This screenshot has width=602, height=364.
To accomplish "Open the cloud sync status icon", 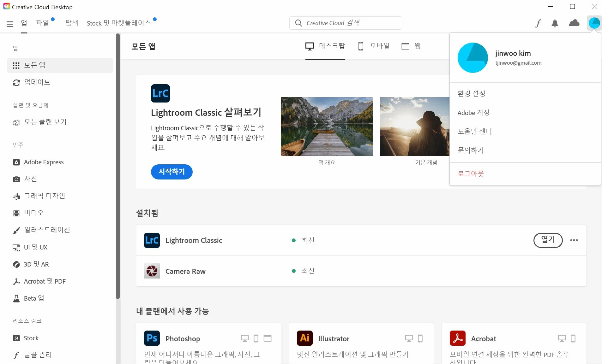I will [574, 23].
